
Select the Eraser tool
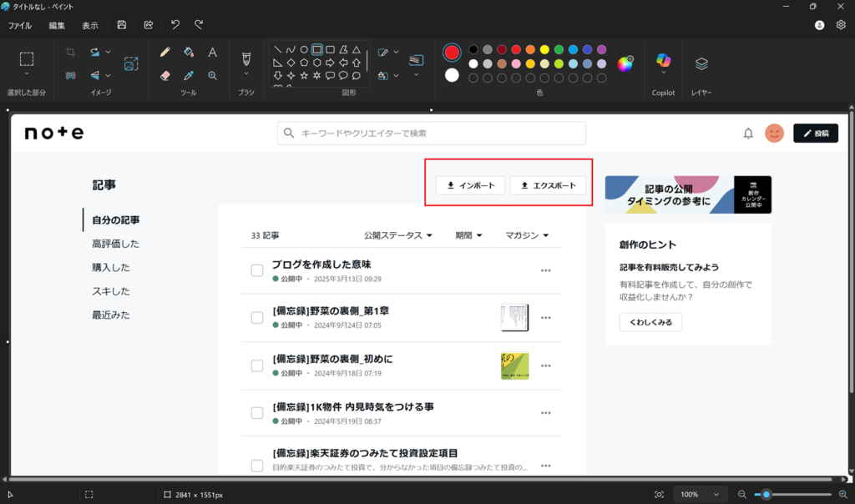coord(164,76)
